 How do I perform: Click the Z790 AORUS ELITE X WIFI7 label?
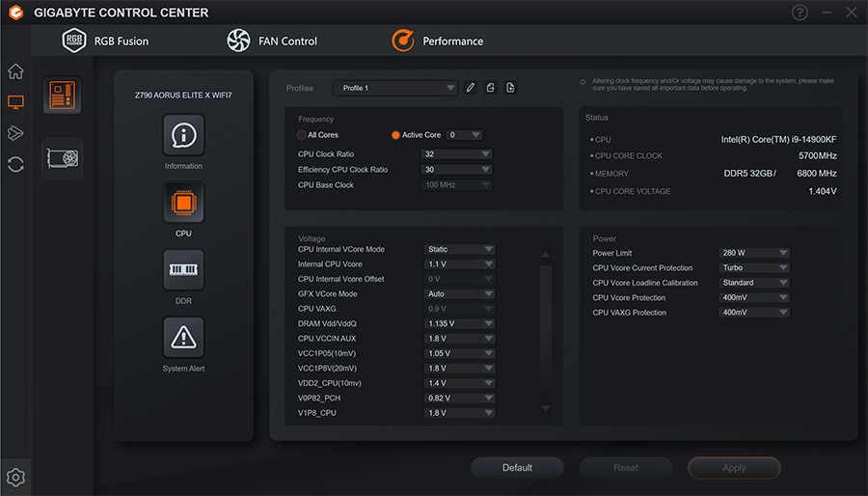tap(183, 96)
